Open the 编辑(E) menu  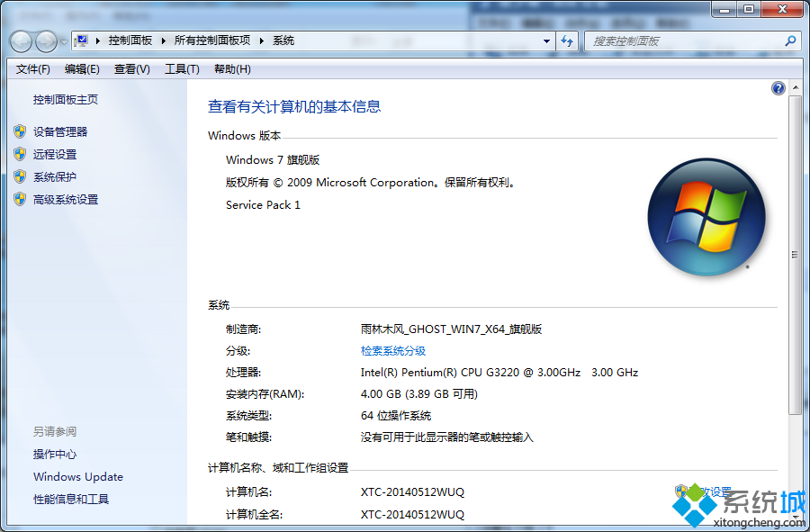pyautogui.click(x=82, y=69)
